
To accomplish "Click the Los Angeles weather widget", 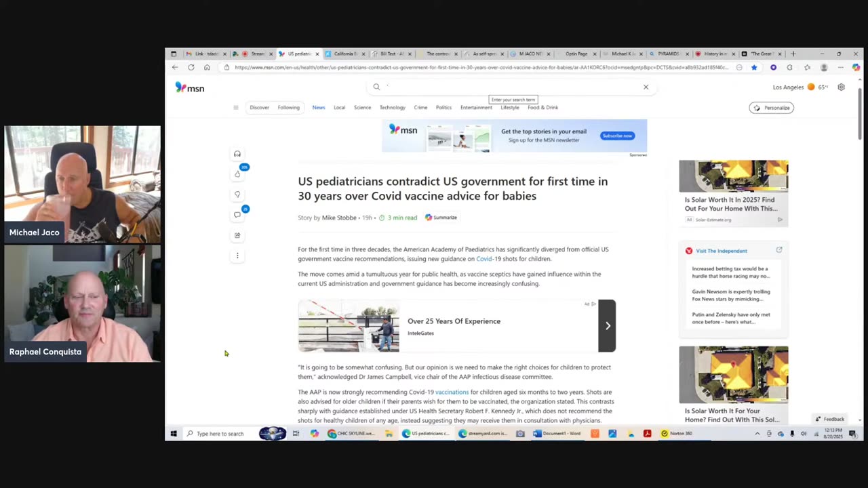I will (800, 87).
